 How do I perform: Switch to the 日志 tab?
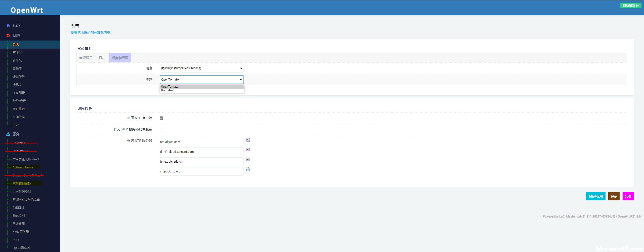[x=102, y=58]
